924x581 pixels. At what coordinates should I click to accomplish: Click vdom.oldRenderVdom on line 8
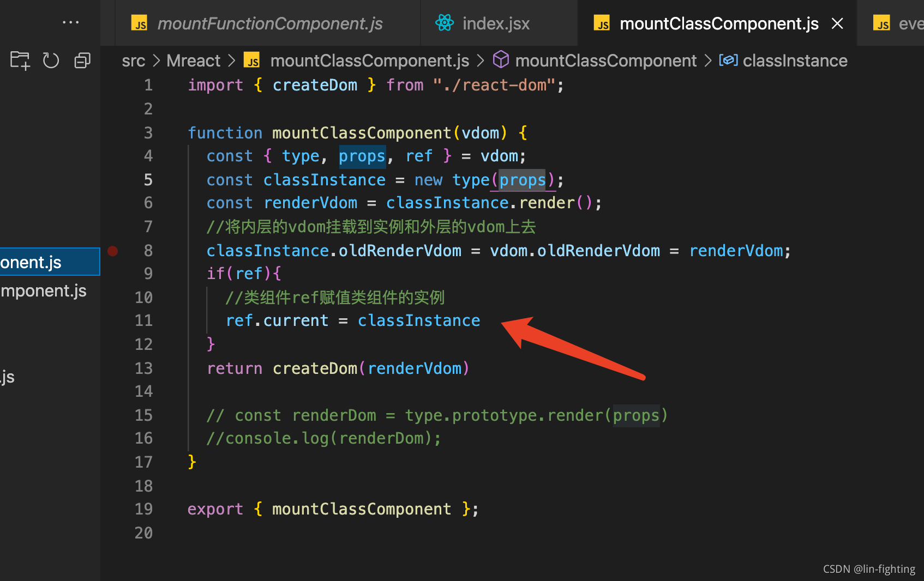575,251
